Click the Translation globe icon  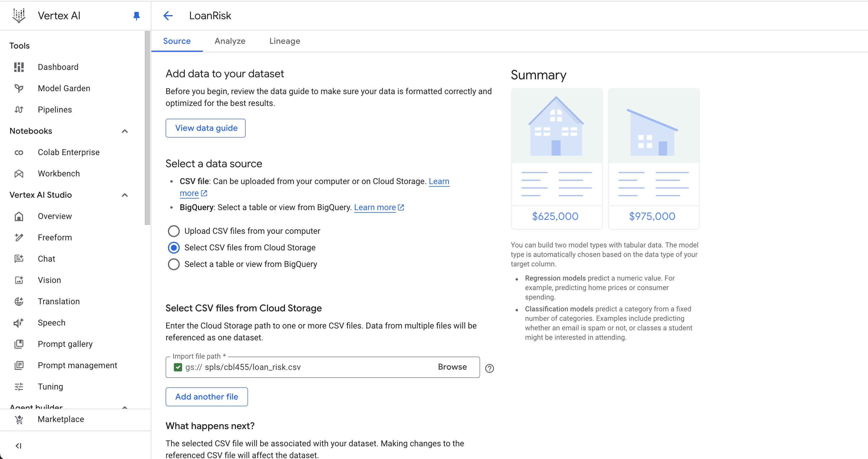click(19, 302)
